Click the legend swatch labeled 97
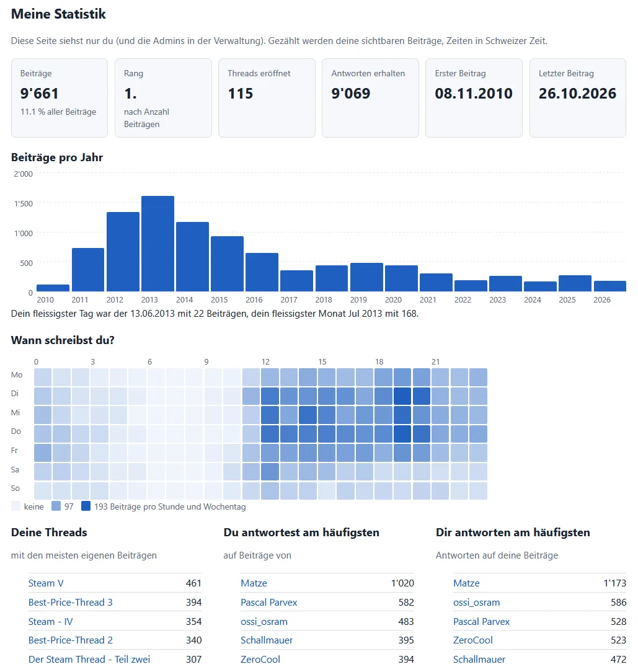Viewport: 638px width, 672px height. pos(56,506)
